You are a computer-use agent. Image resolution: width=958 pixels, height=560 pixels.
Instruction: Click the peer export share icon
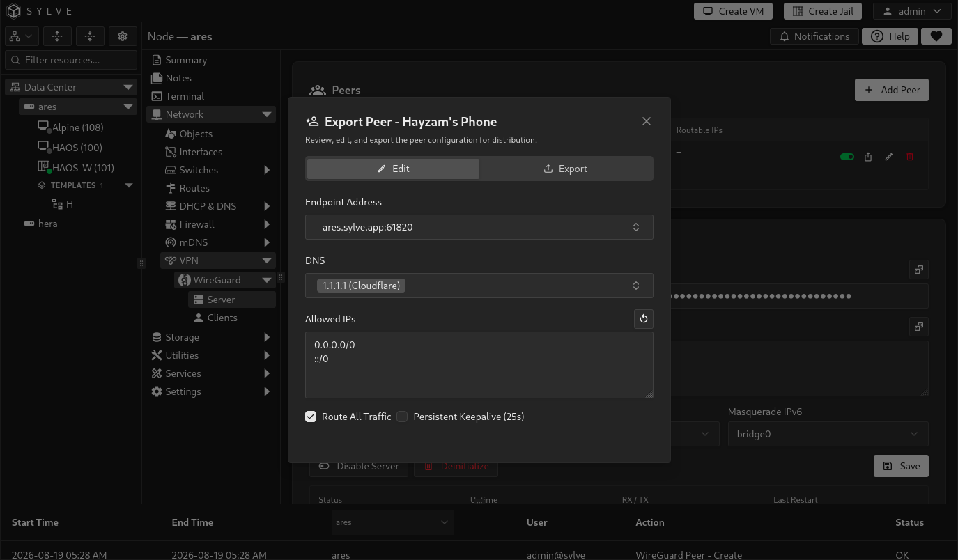(868, 157)
